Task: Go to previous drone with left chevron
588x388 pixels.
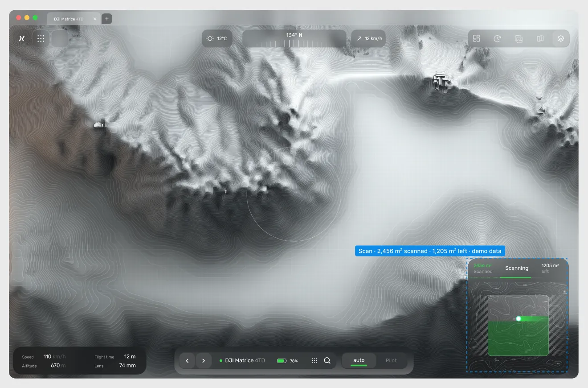Action: [187, 360]
